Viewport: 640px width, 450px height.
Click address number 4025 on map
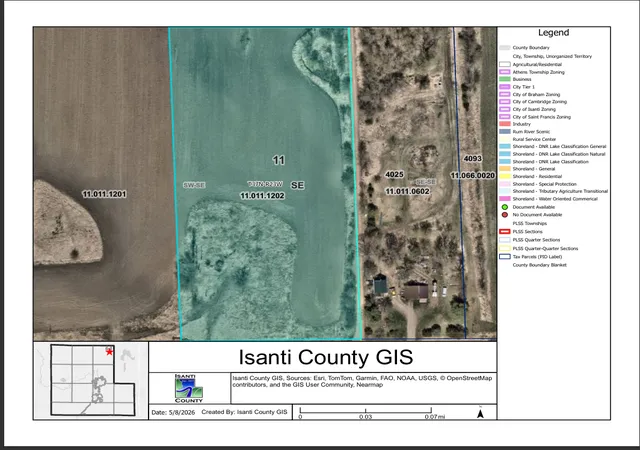(394, 175)
